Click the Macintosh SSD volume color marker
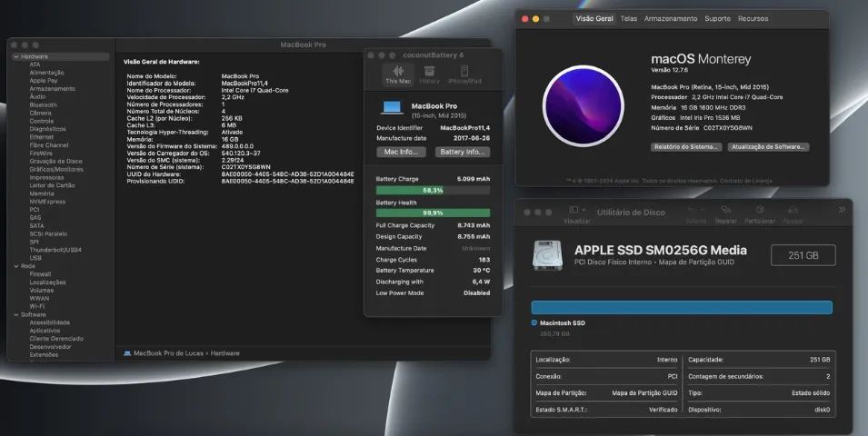The height and width of the screenshot is (436, 868). coord(534,322)
